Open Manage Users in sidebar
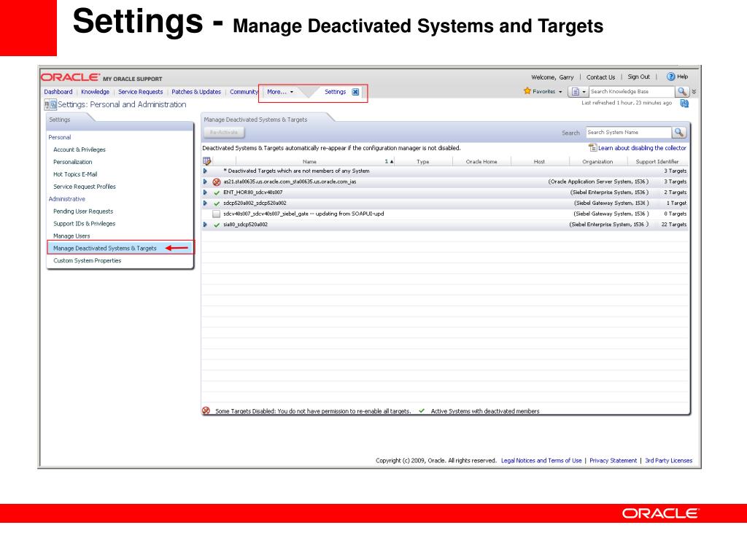The image size is (747, 560). pos(71,236)
